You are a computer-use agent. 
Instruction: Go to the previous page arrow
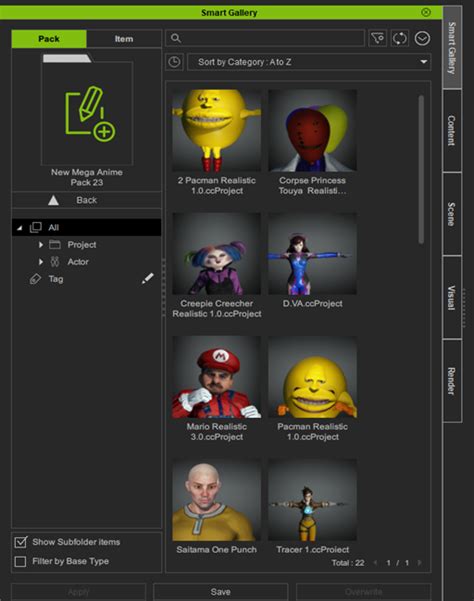tap(376, 563)
